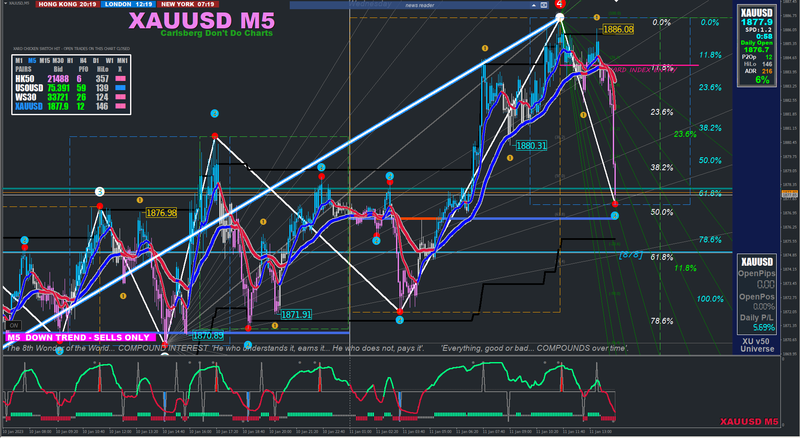This screenshot has height=438, width=800.
Task: Click the 1876.98 price label
Action: point(161,212)
